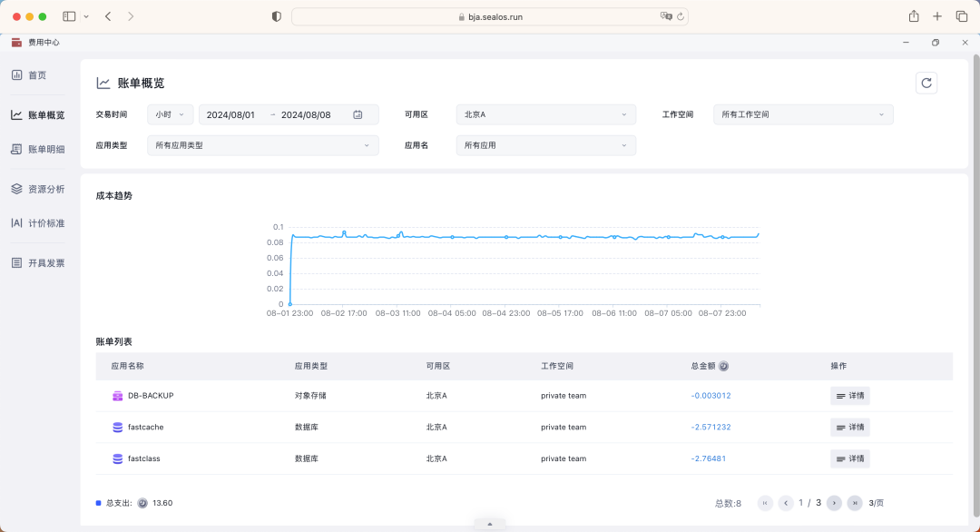
Task: Click 详情 button for fastclass
Action: pyautogui.click(x=849, y=458)
